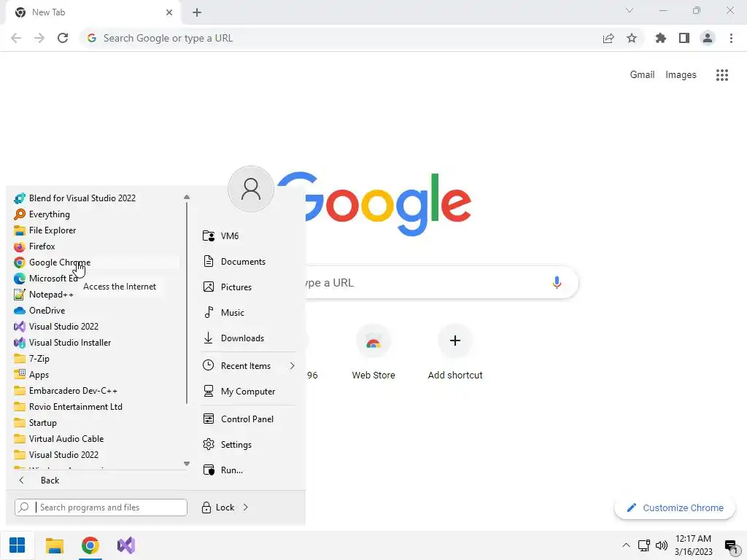Show hidden tray icons chevron
The width and height of the screenshot is (747, 560).
pos(626,545)
